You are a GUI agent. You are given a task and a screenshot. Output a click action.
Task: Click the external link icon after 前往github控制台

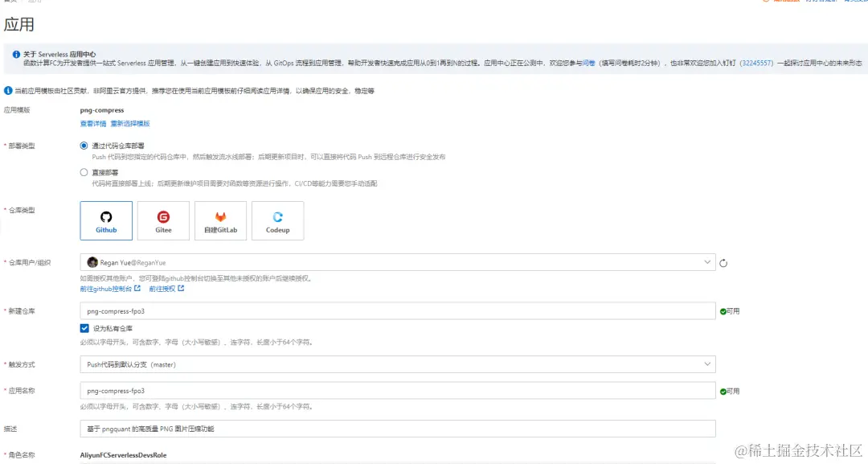tap(137, 289)
